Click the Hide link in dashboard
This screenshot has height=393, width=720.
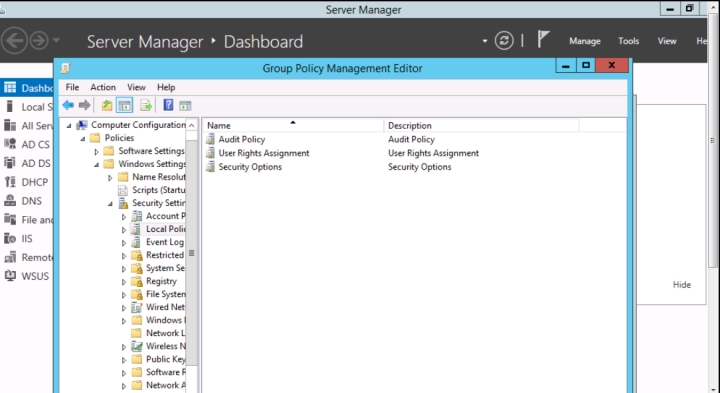(x=681, y=285)
